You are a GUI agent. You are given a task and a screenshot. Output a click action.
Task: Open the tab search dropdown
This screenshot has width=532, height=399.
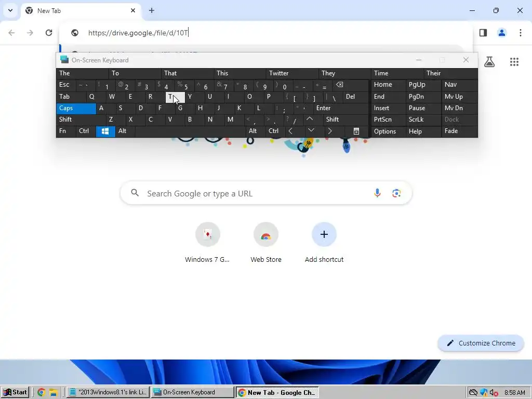(10, 10)
